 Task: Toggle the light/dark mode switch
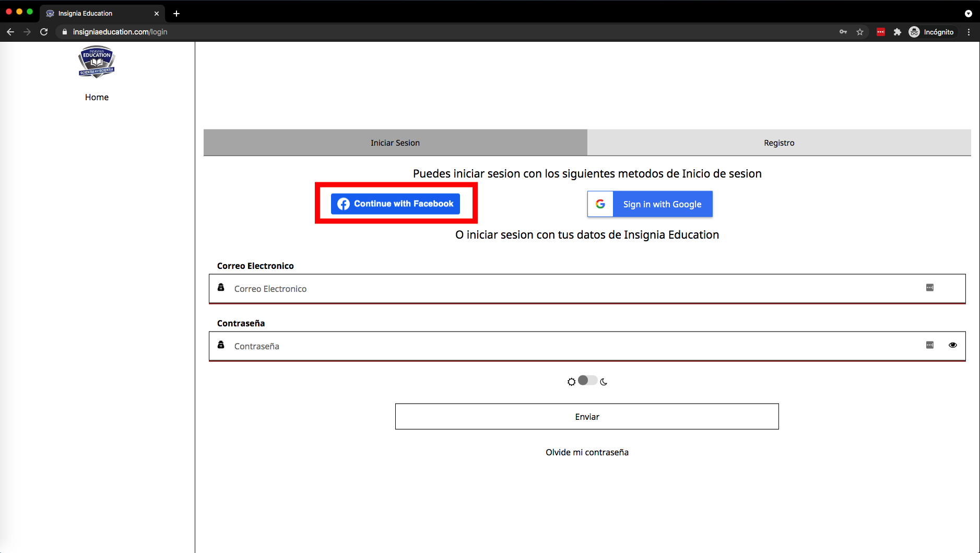tap(587, 381)
